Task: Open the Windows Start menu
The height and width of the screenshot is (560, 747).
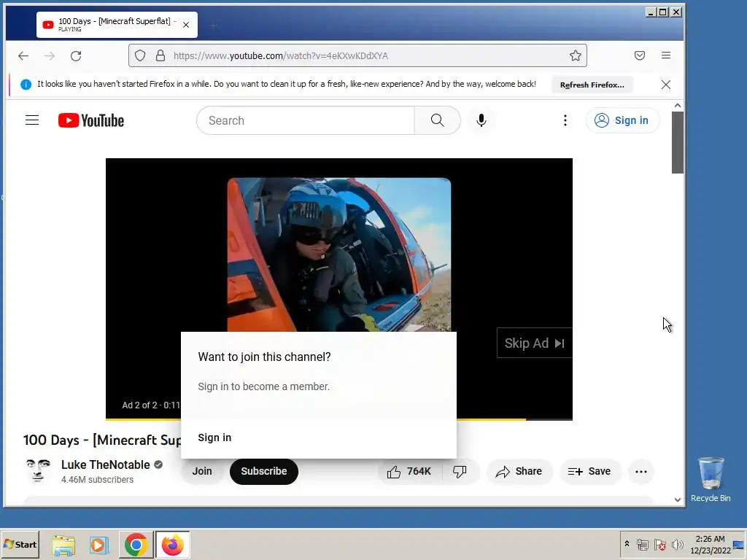Action: [x=20, y=544]
